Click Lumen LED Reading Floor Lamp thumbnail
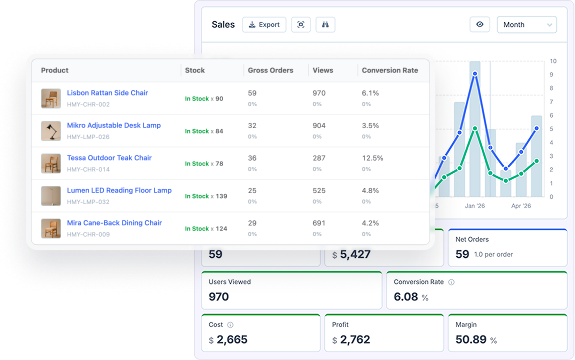This screenshot has height=360, width=575. click(x=51, y=196)
